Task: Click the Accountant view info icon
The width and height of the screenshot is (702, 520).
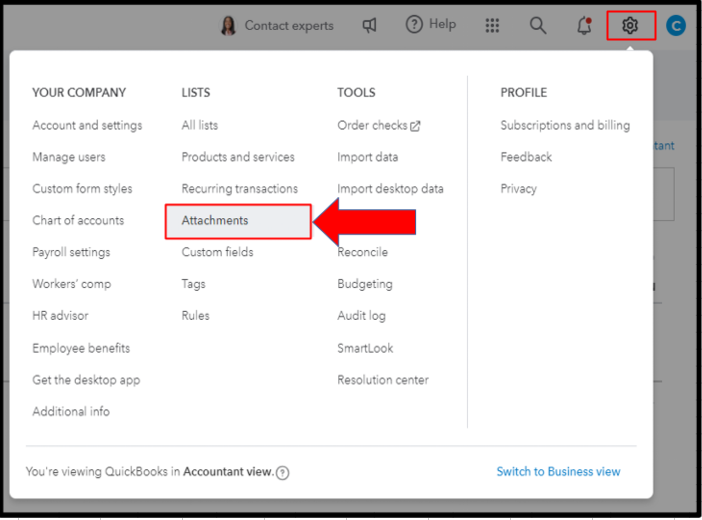Action: [x=282, y=473]
